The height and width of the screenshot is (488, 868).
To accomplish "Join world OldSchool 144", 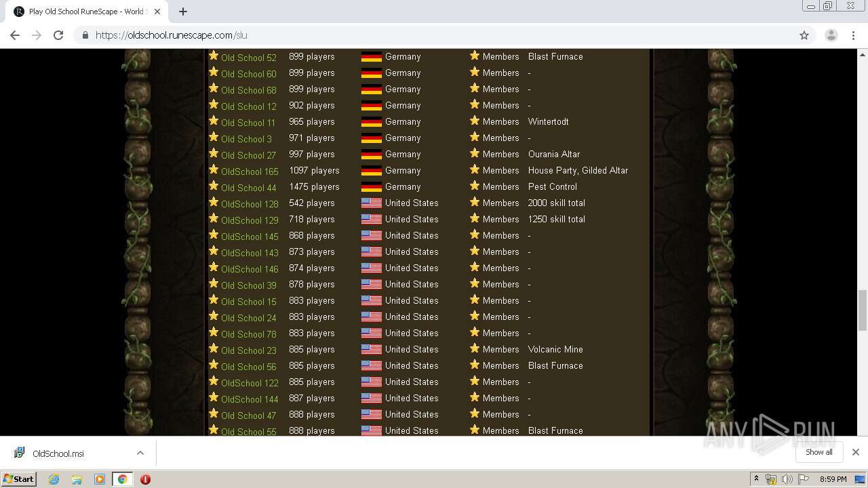I will click(x=250, y=399).
